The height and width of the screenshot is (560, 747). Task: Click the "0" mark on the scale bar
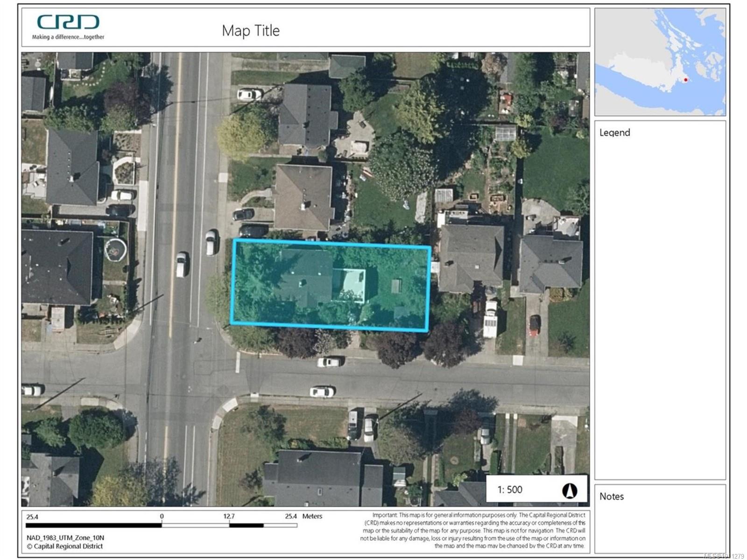pos(162,516)
